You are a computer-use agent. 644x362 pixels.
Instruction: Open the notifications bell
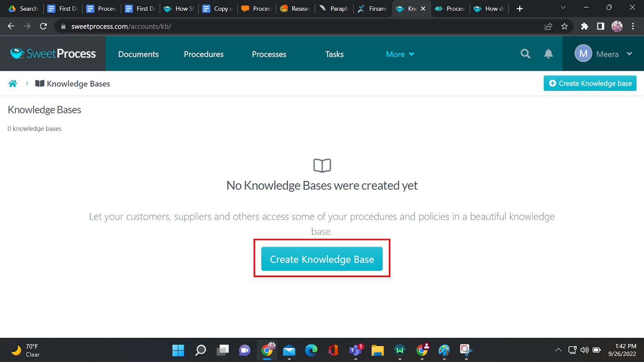(548, 54)
